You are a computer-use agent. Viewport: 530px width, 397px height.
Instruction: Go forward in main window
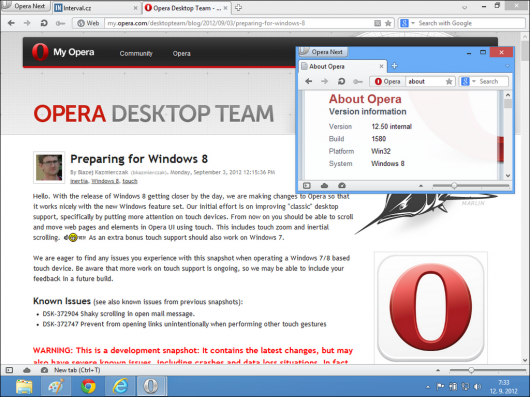click(27, 23)
